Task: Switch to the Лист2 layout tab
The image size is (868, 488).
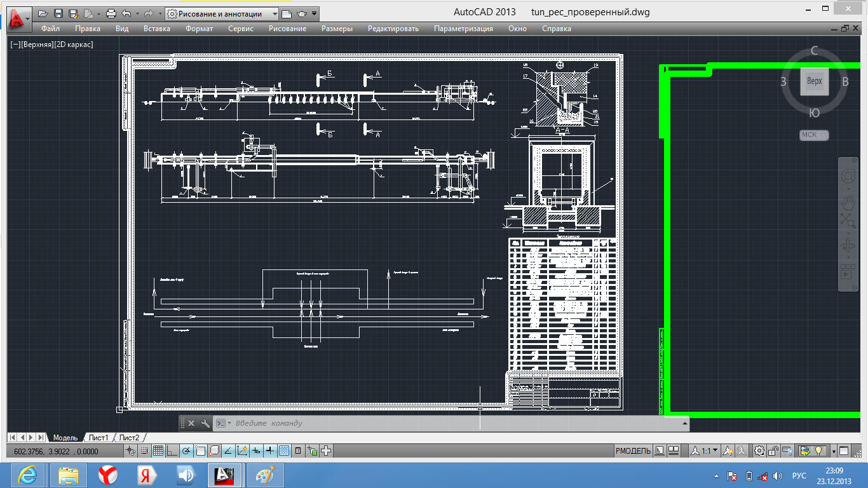Action: (129, 438)
